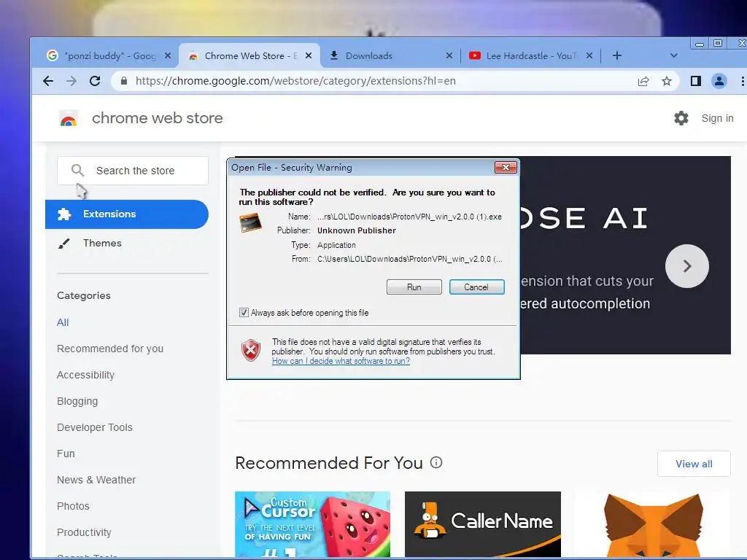Reload the current page

coord(95,81)
